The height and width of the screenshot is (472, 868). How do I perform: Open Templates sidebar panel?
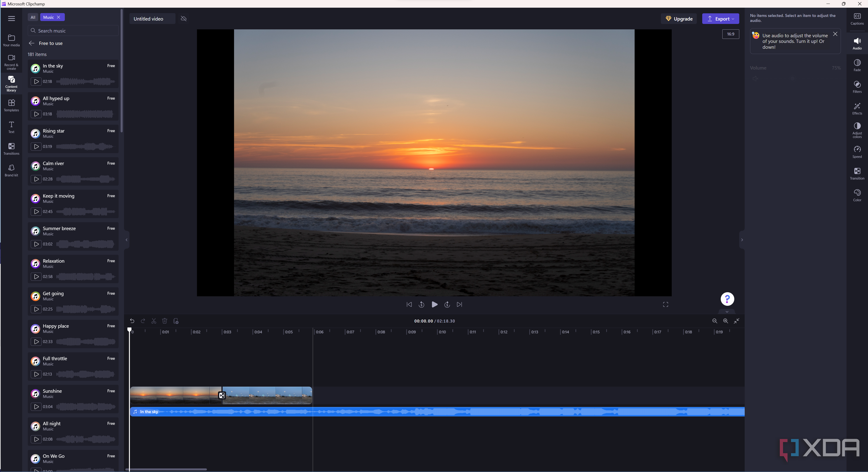[x=12, y=105]
